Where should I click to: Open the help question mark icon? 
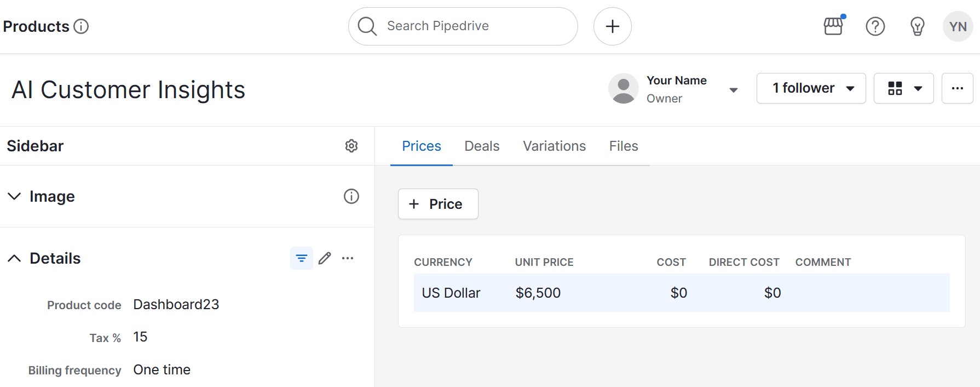coord(875,26)
